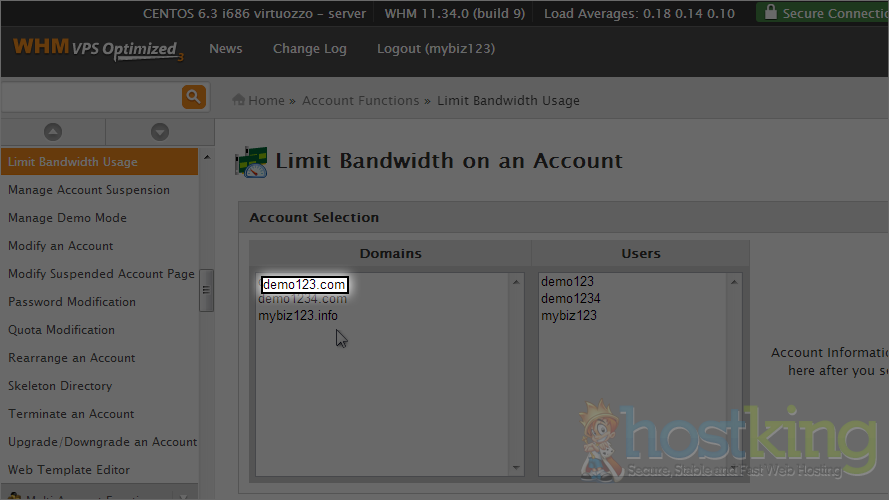Open Manage Account Suspension in sidebar
Image resolution: width=889 pixels, height=500 pixels.
[x=89, y=190]
